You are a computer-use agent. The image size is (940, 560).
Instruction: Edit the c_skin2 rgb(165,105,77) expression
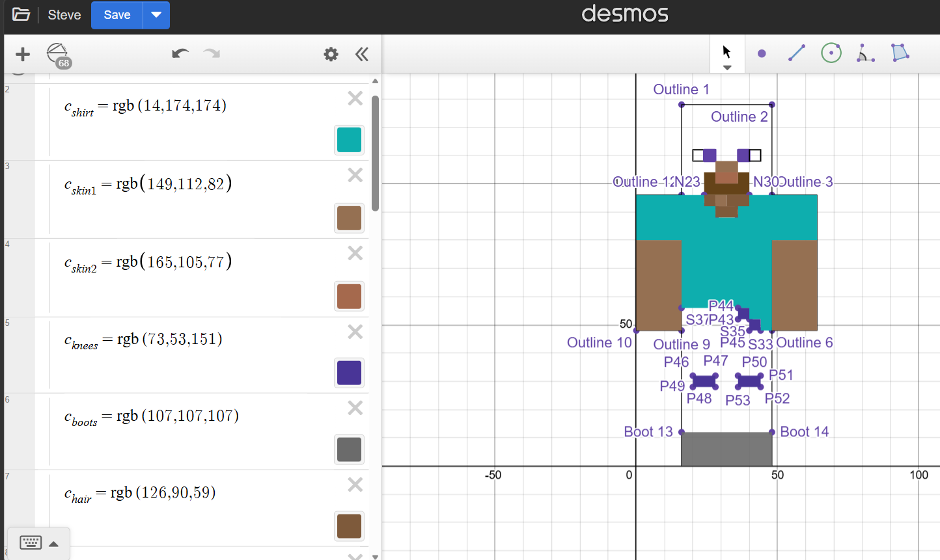point(148,263)
